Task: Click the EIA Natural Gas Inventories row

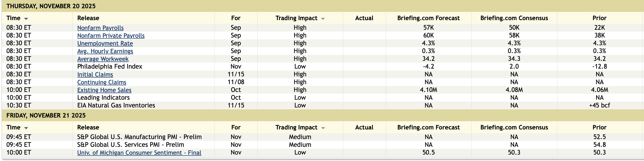Action: [x=116, y=105]
